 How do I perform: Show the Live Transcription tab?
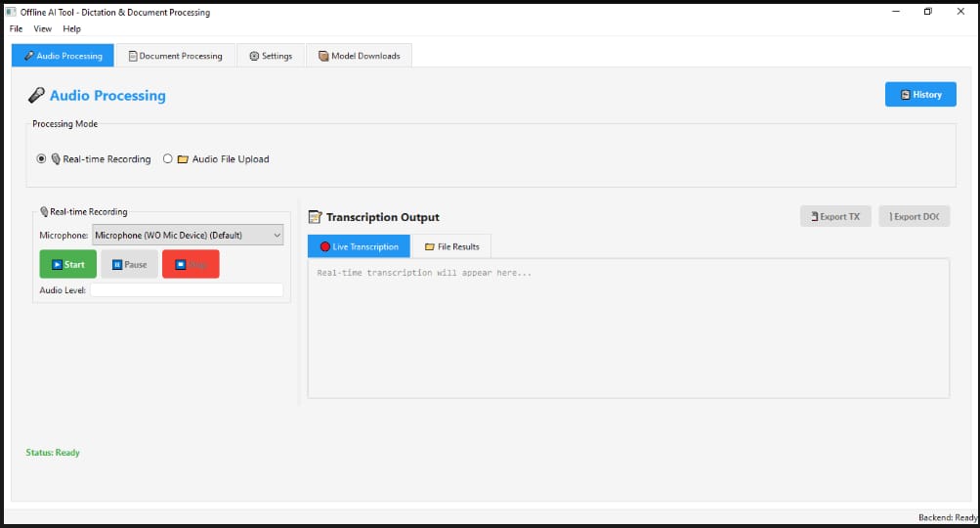tap(359, 246)
